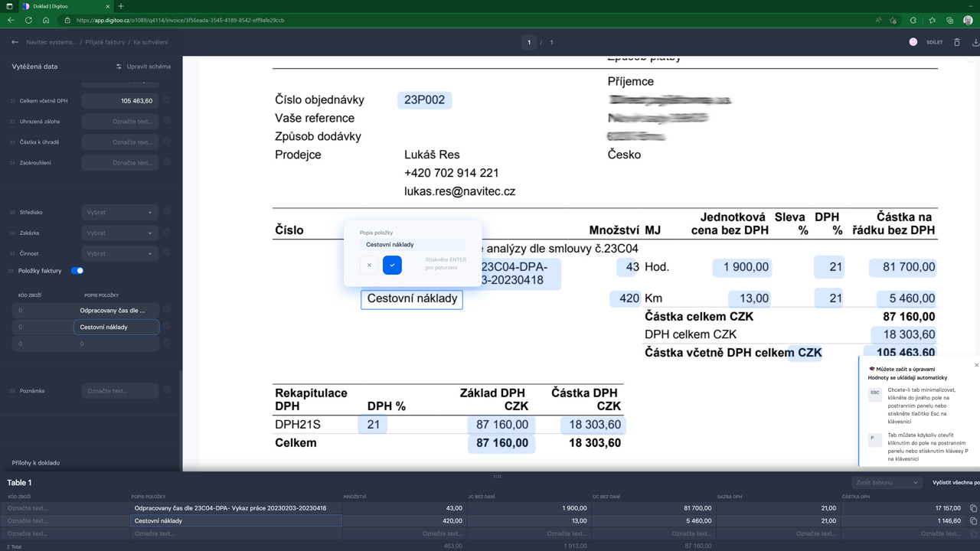The width and height of the screenshot is (980, 551).
Task: Click the page number field showing 1
Action: pos(529,42)
